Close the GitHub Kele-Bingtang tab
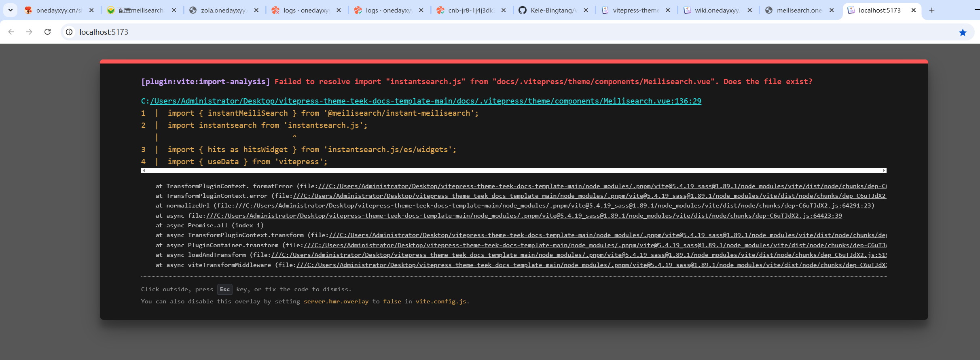The width and height of the screenshot is (980, 360). click(x=586, y=10)
